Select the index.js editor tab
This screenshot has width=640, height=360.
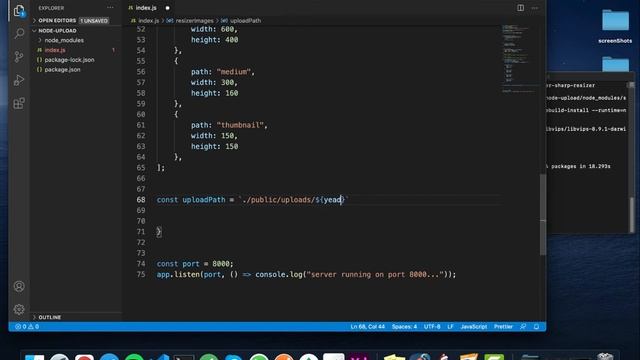coord(146,8)
